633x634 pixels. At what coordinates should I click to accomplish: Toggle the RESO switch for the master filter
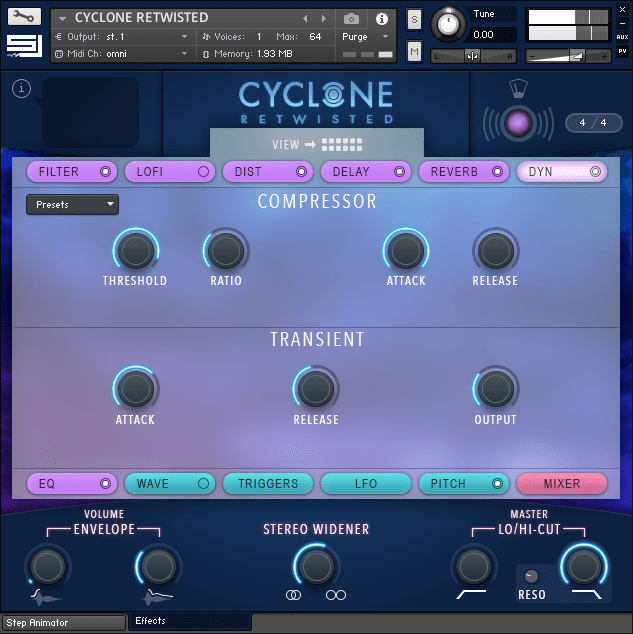531,576
